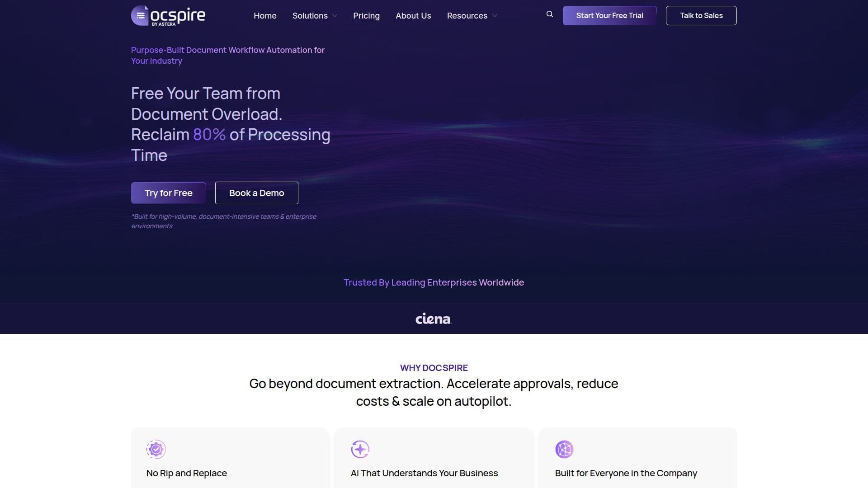The width and height of the screenshot is (868, 488).
Task: Select Built for Everyone in the Company heading
Action: pyautogui.click(x=626, y=473)
